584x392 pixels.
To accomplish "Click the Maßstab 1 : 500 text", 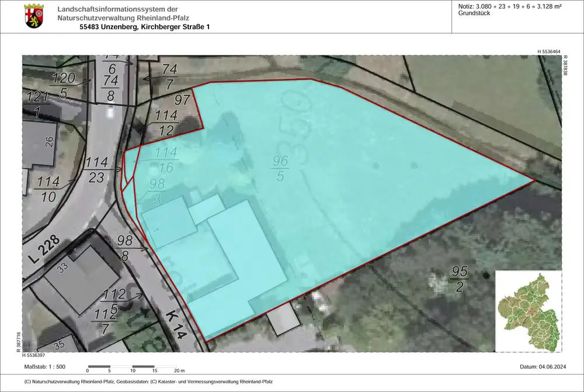I will (44, 367).
